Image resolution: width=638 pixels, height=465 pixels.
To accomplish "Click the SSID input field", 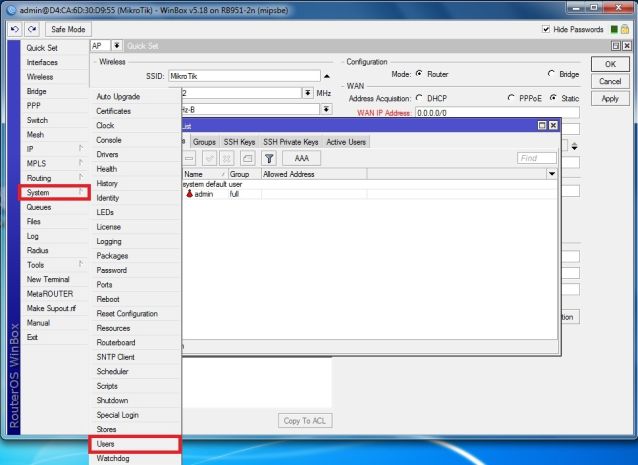I will pos(244,76).
